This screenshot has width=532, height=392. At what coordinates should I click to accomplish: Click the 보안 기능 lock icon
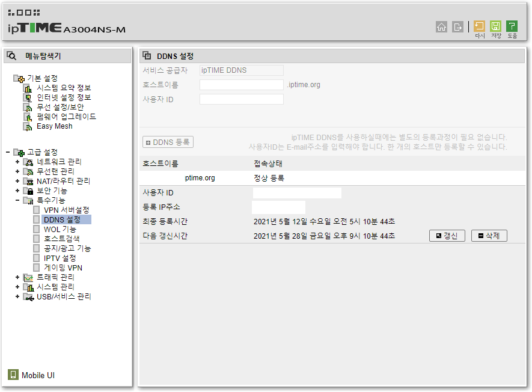pos(28,191)
